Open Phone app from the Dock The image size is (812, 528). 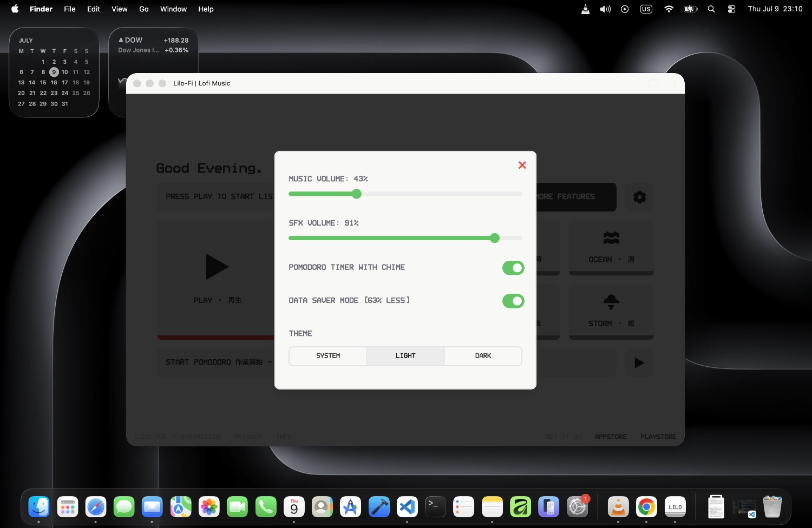[266, 507]
